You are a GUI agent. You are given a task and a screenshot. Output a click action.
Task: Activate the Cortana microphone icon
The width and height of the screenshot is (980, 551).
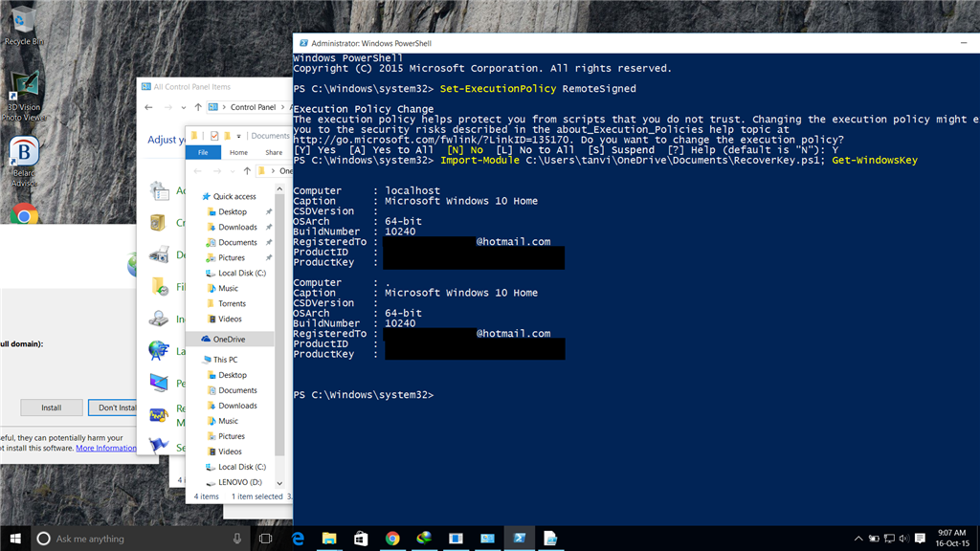coord(237,539)
